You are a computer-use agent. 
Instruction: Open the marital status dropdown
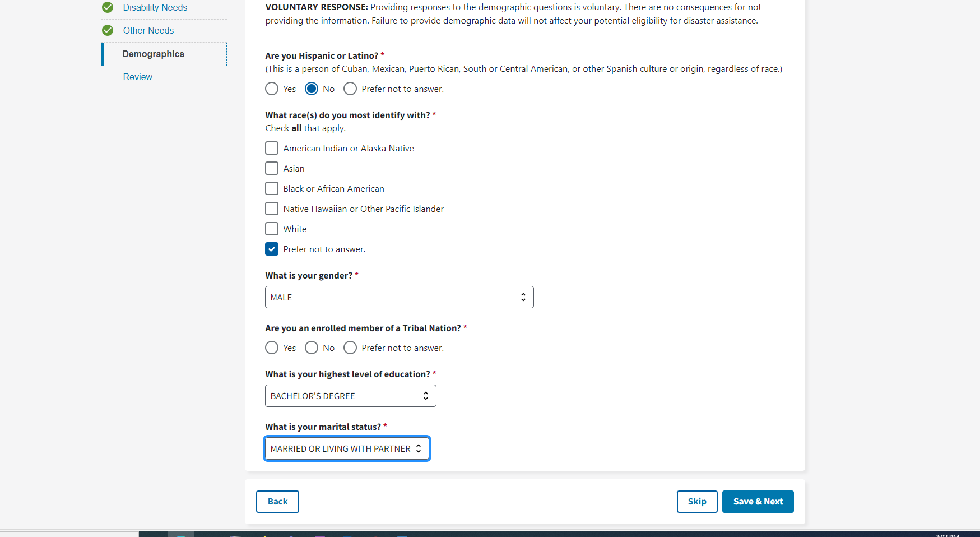[347, 448]
